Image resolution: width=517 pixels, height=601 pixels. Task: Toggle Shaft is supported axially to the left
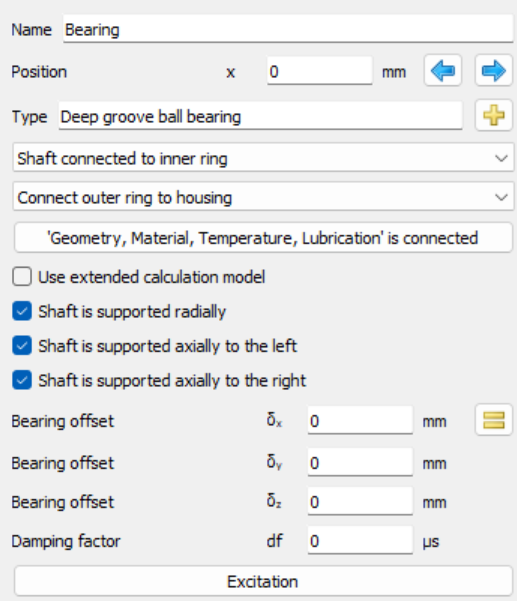point(22,346)
